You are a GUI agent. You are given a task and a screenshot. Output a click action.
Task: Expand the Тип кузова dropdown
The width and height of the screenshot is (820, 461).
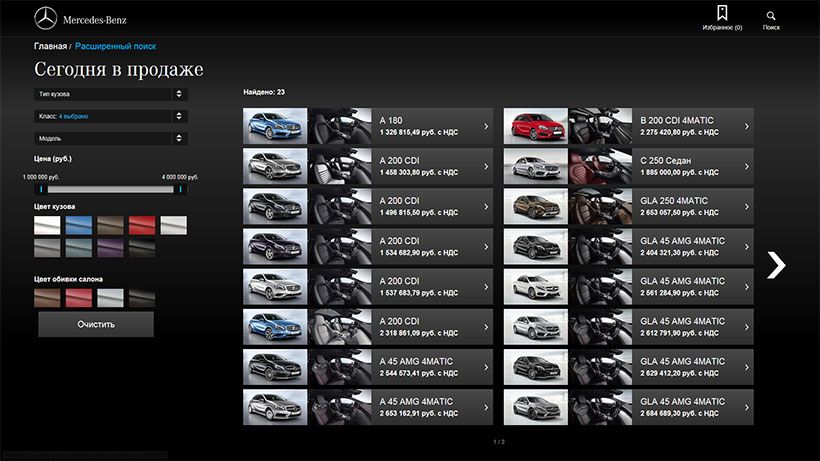[x=110, y=94]
